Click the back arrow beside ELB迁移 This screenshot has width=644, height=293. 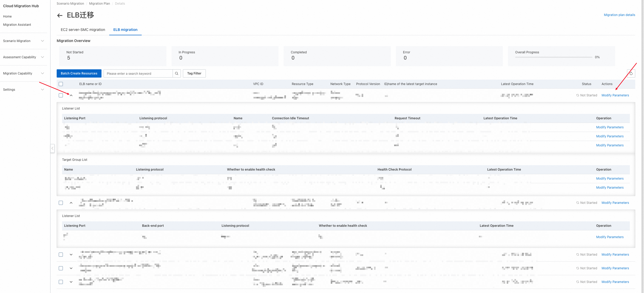pos(60,15)
